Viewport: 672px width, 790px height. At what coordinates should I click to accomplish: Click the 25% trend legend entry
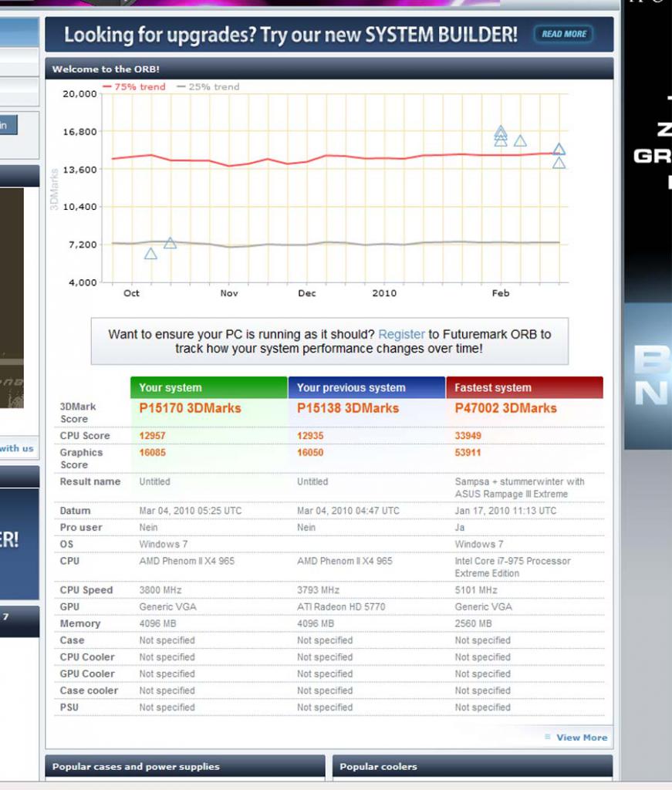click(208, 86)
